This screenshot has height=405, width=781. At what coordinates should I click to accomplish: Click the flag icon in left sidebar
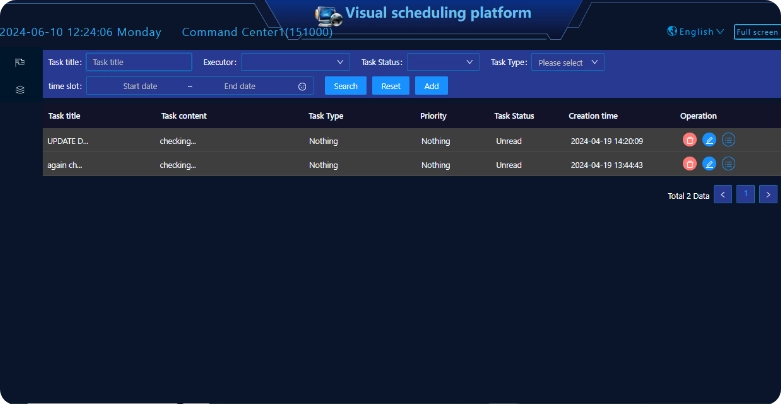pyautogui.click(x=20, y=63)
